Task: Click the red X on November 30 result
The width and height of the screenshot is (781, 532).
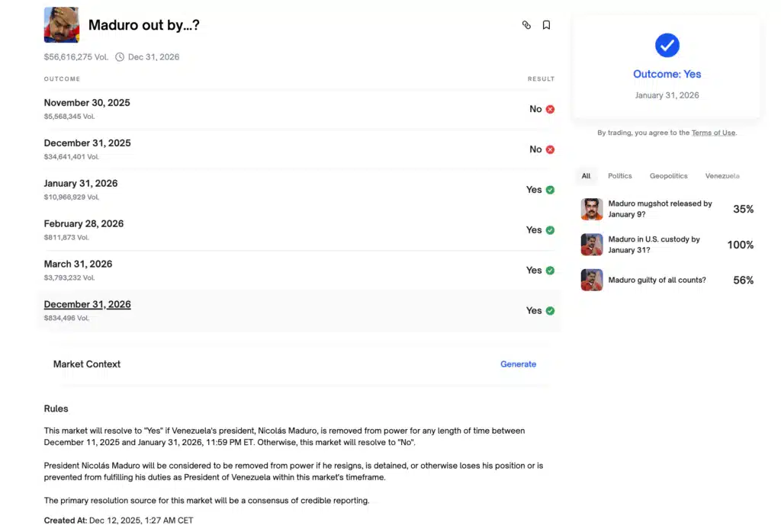Action: pyautogui.click(x=550, y=109)
